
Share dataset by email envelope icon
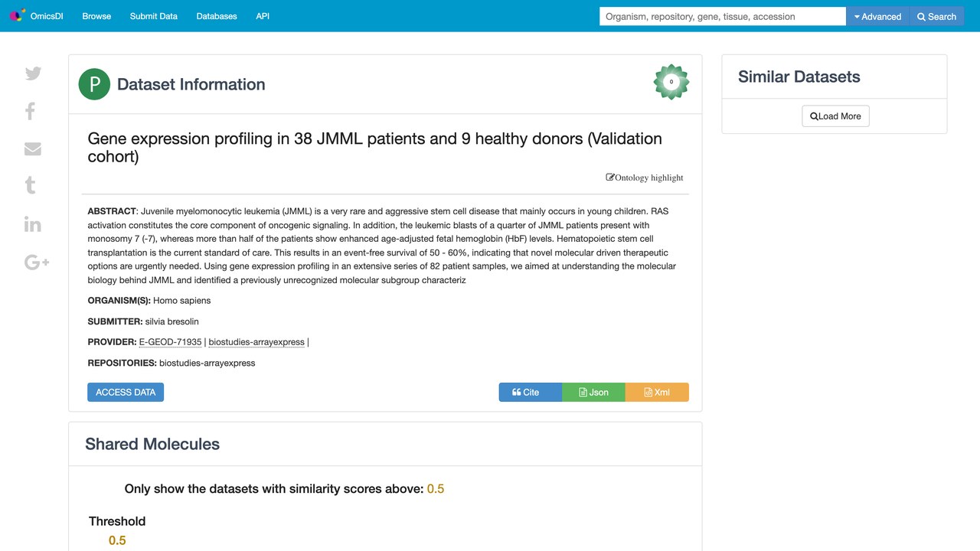[33, 148]
